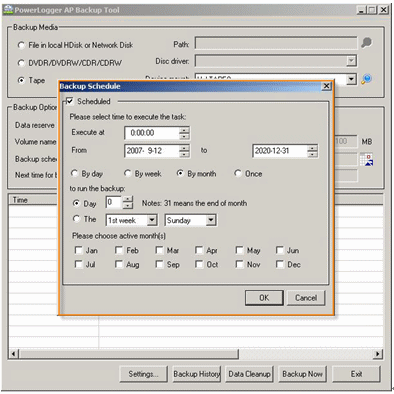Open the backup schedule calendar icon
Viewport: 394px width, 394px height.
pos(366,160)
